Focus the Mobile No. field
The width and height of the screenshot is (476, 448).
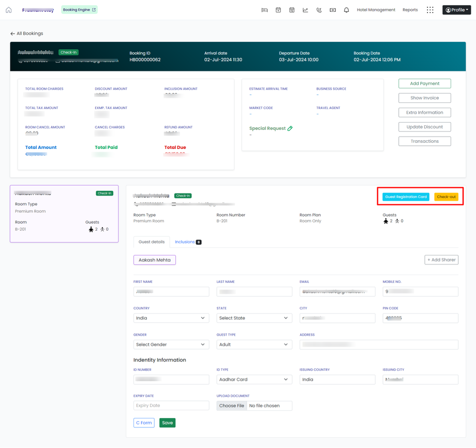[x=420, y=292]
